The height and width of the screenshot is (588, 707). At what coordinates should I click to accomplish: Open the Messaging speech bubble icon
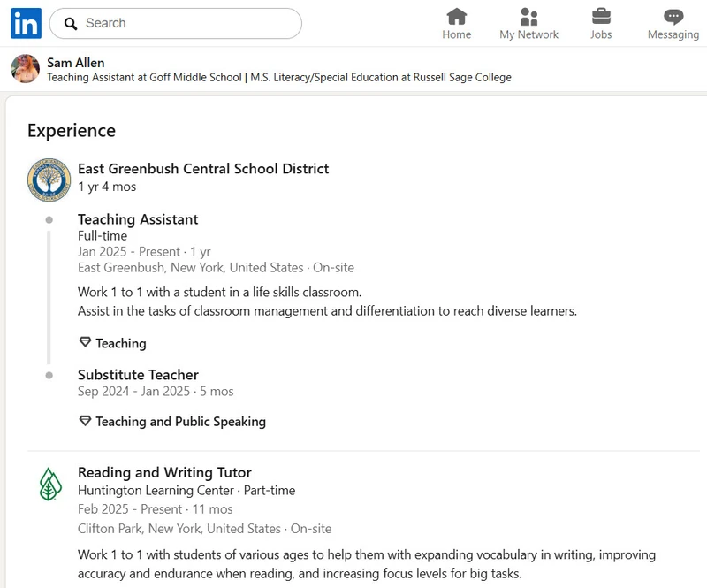[x=673, y=17]
